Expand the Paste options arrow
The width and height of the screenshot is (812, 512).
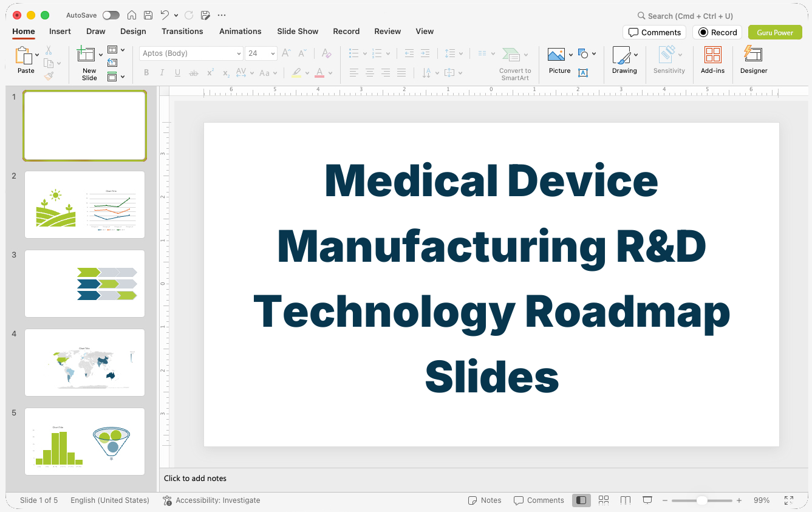coord(37,55)
